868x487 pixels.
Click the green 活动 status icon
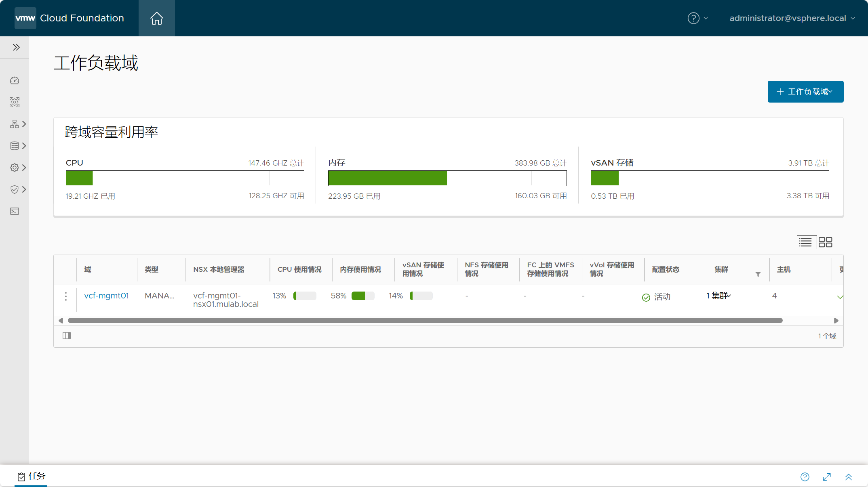click(x=646, y=298)
